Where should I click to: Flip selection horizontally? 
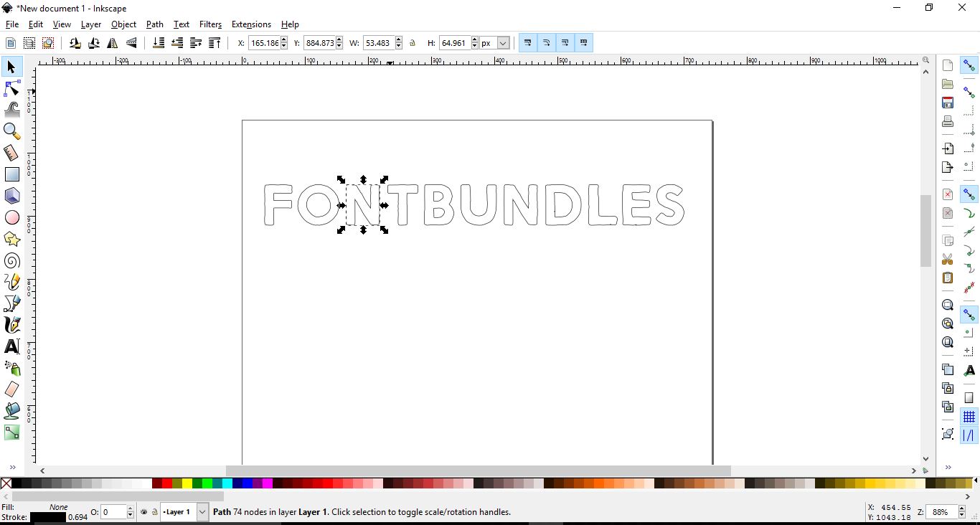(x=113, y=43)
